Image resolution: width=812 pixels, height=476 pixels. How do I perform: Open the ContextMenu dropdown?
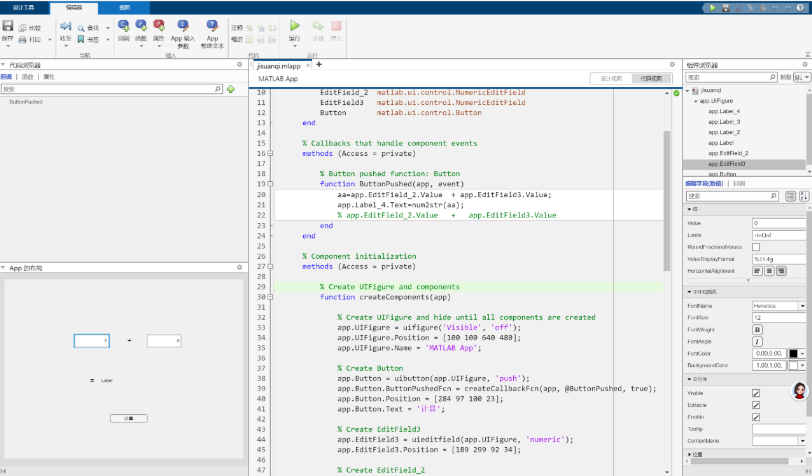coord(803,441)
